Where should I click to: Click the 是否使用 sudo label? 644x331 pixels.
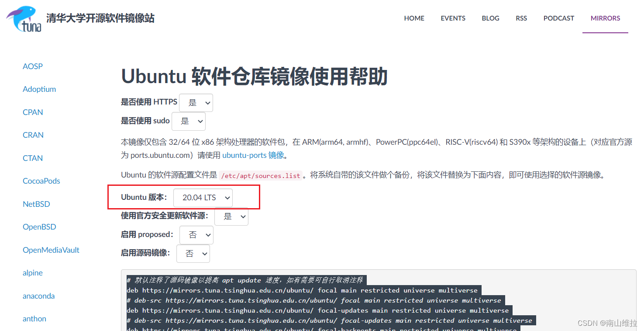click(145, 121)
